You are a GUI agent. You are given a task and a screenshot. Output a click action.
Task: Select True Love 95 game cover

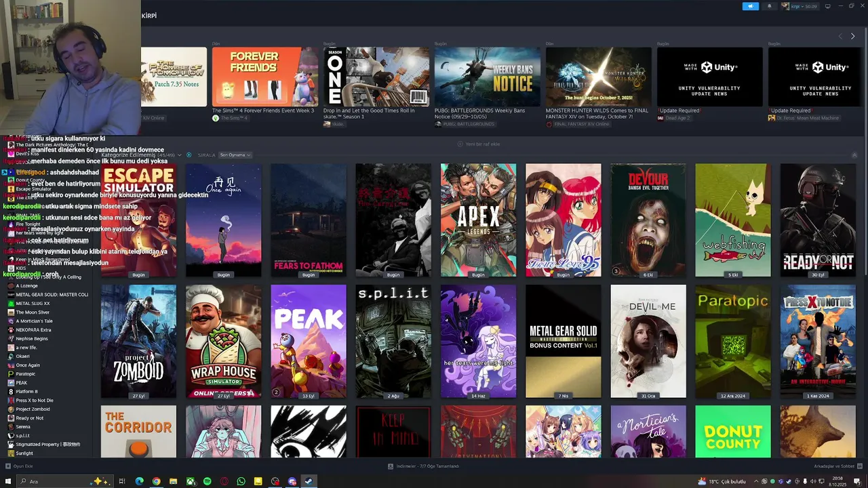tap(563, 220)
